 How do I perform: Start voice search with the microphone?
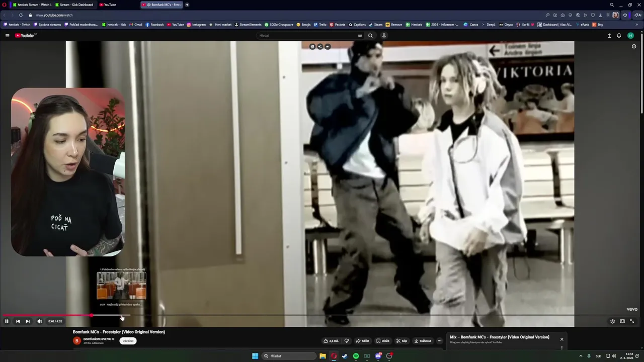pos(384,36)
